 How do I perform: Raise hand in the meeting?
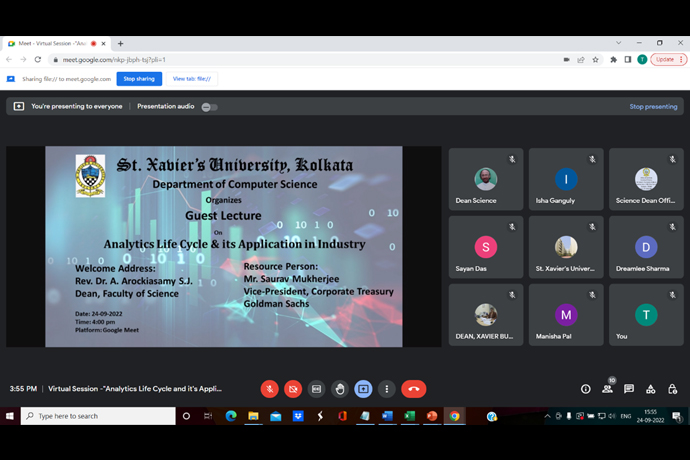pyautogui.click(x=340, y=389)
